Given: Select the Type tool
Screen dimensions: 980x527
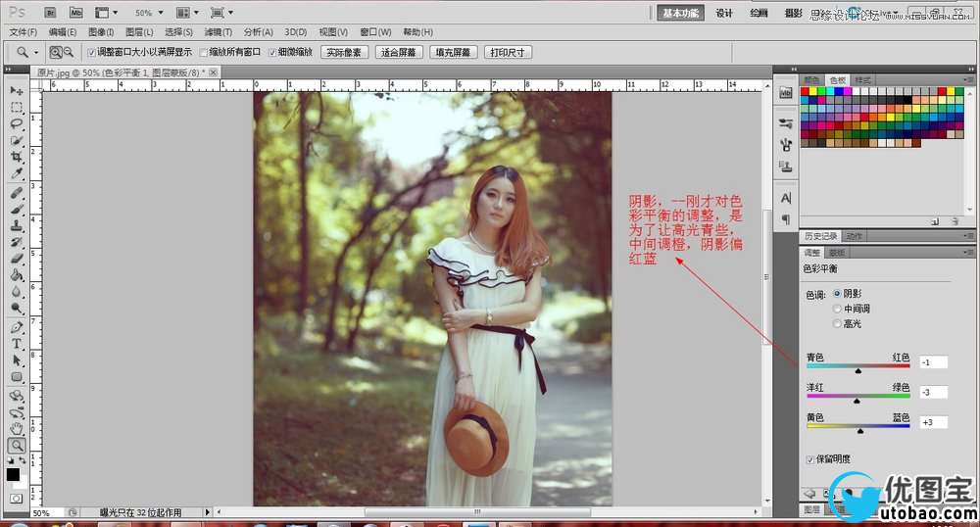Looking at the screenshot, I should tap(17, 344).
